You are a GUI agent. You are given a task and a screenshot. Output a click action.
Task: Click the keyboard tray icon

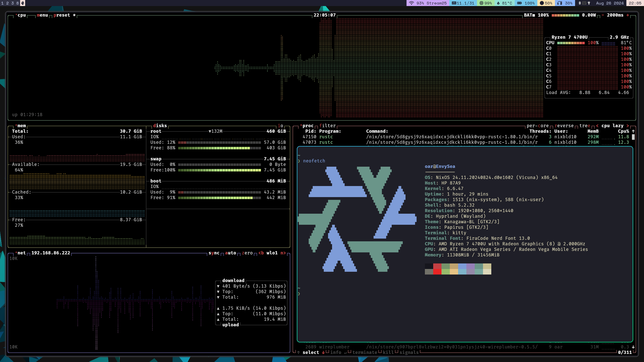584,3
